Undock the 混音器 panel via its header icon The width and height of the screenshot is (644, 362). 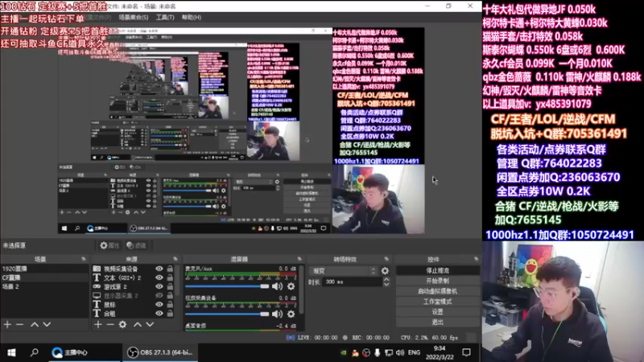(x=299, y=259)
